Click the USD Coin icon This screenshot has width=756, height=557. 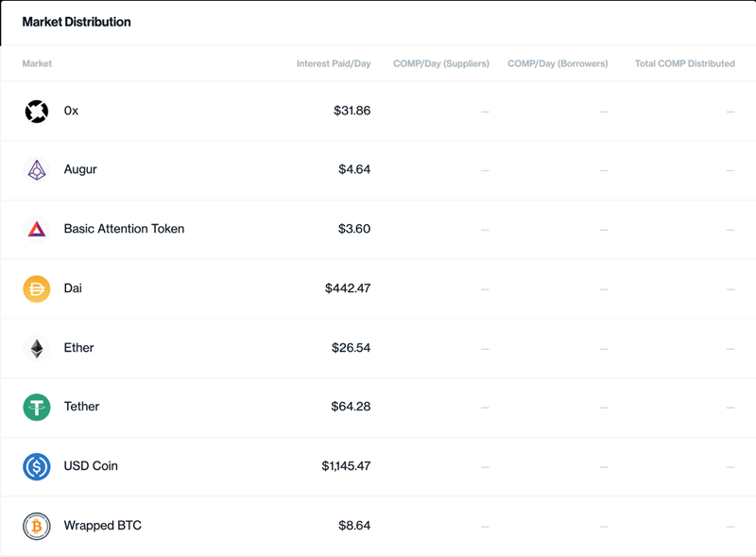point(36,466)
